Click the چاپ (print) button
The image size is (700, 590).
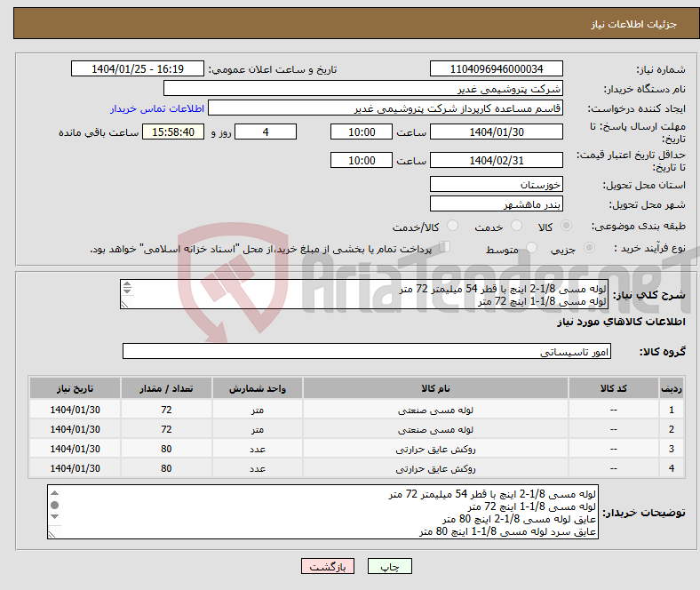[389, 566]
